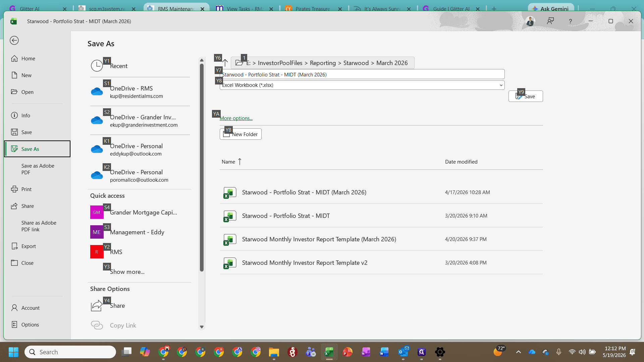This screenshot has height=362, width=644.
Task: Open the Export backstage page
Action: 37,246
